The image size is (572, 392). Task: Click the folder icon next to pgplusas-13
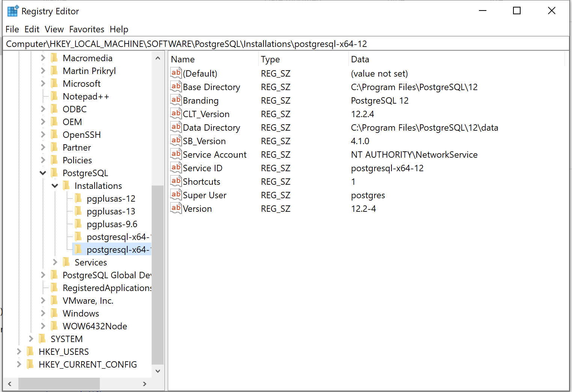tap(78, 211)
